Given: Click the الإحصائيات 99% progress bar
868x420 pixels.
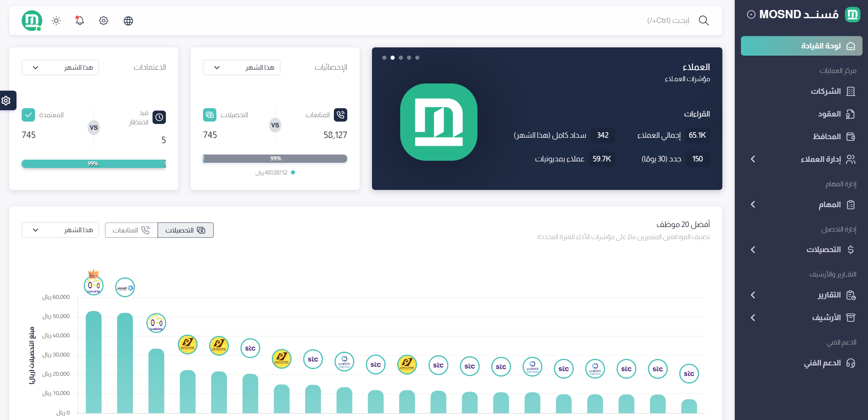Looking at the screenshot, I should pyautogui.click(x=275, y=159).
